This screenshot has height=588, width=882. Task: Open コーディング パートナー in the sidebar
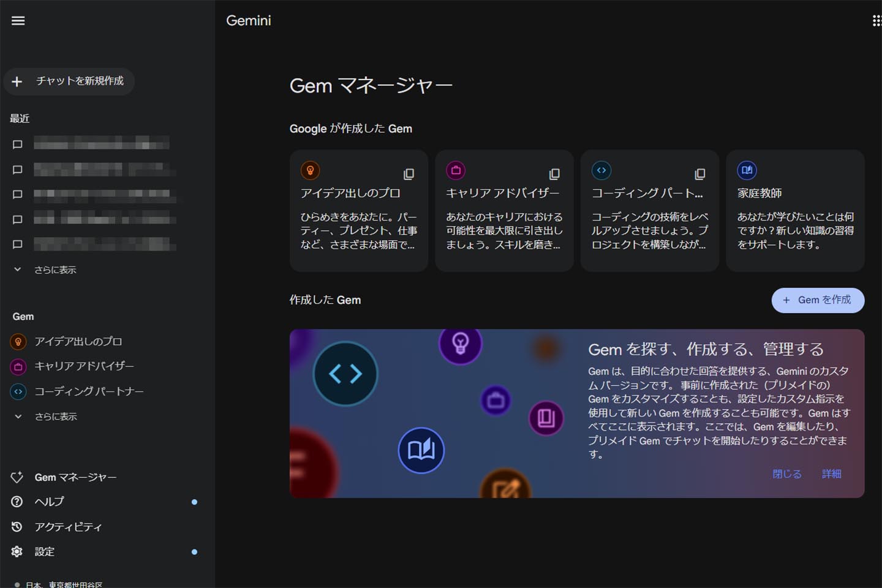point(88,391)
